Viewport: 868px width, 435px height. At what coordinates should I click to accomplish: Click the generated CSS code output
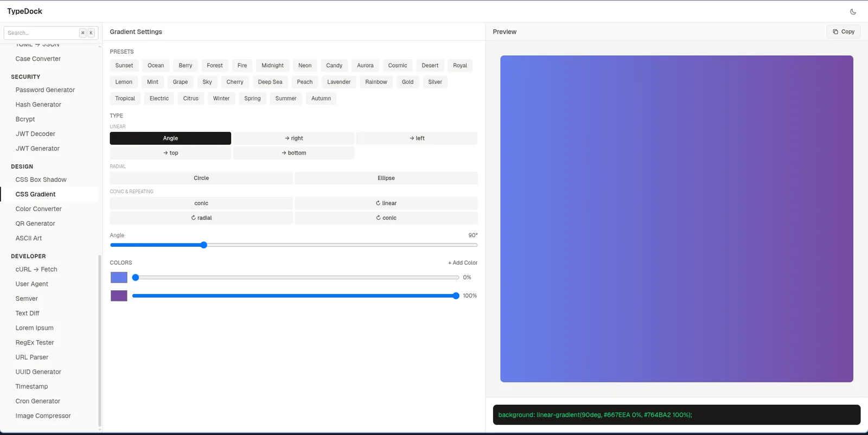pyautogui.click(x=676, y=415)
